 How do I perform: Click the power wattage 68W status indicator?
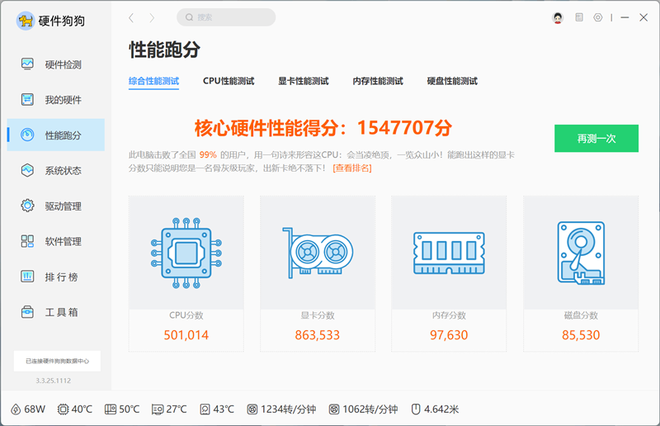point(28,409)
